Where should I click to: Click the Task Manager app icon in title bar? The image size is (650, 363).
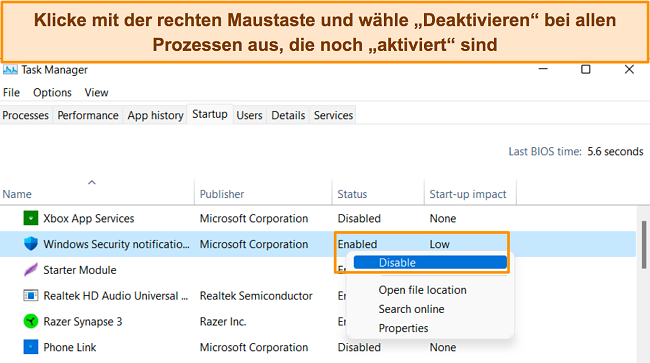click(x=10, y=70)
